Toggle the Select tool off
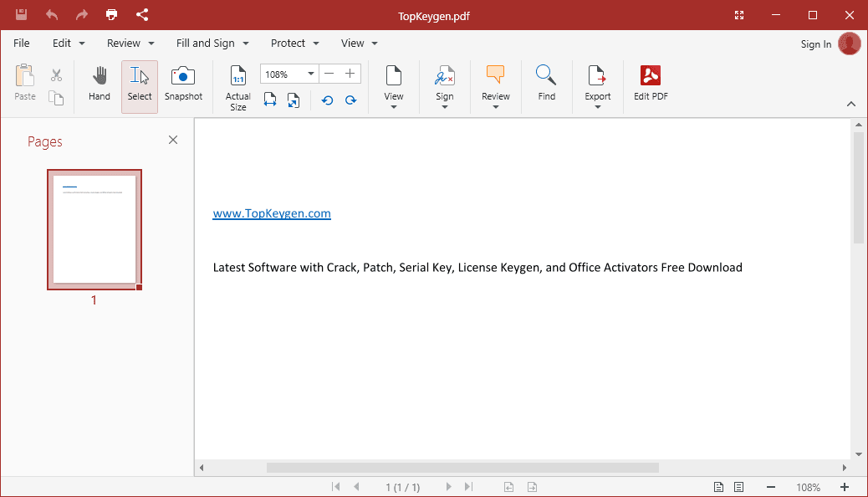The height and width of the screenshot is (497, 868). click(139, 84)
